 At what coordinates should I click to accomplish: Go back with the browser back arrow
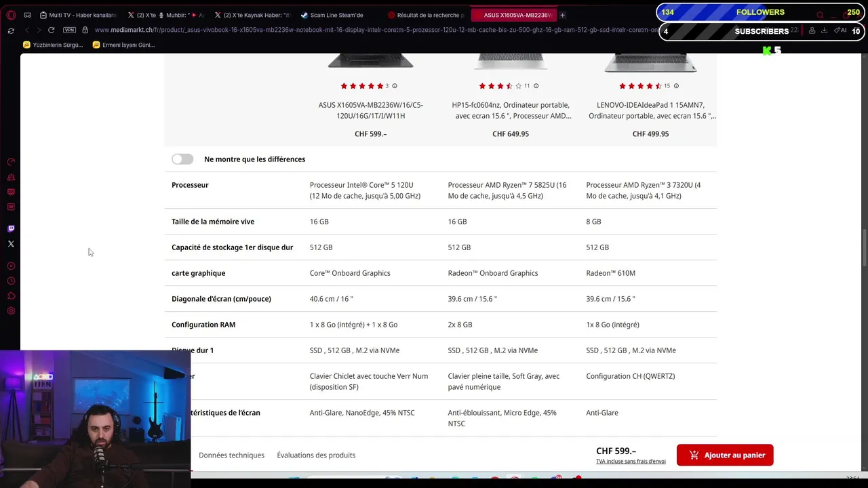[26, 30]
